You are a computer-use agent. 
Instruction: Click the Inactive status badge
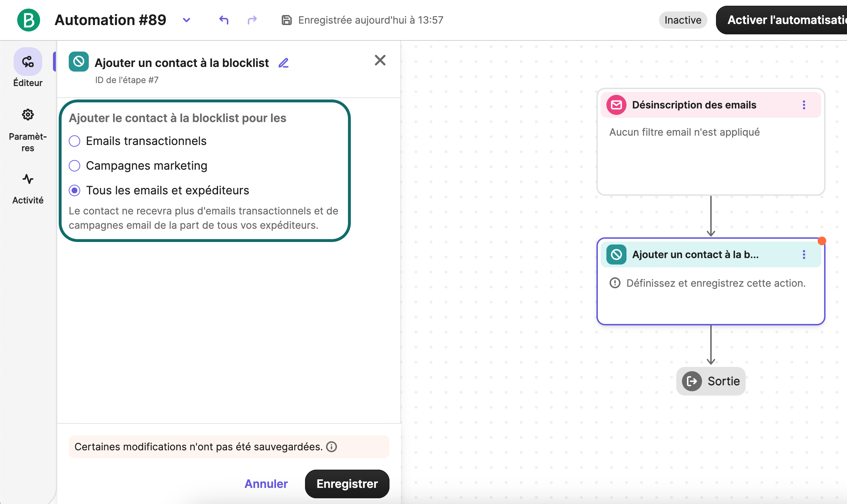click(683, 20)
